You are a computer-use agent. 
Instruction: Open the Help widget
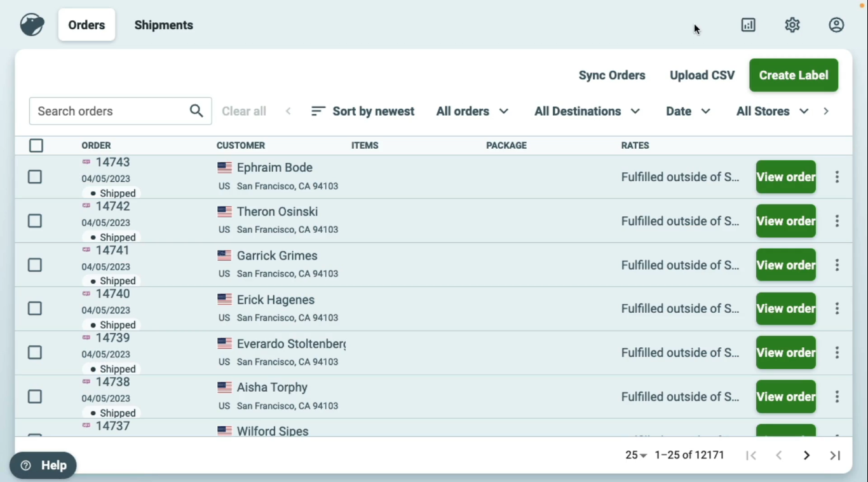pyautogui.click(x=43, y=465)
